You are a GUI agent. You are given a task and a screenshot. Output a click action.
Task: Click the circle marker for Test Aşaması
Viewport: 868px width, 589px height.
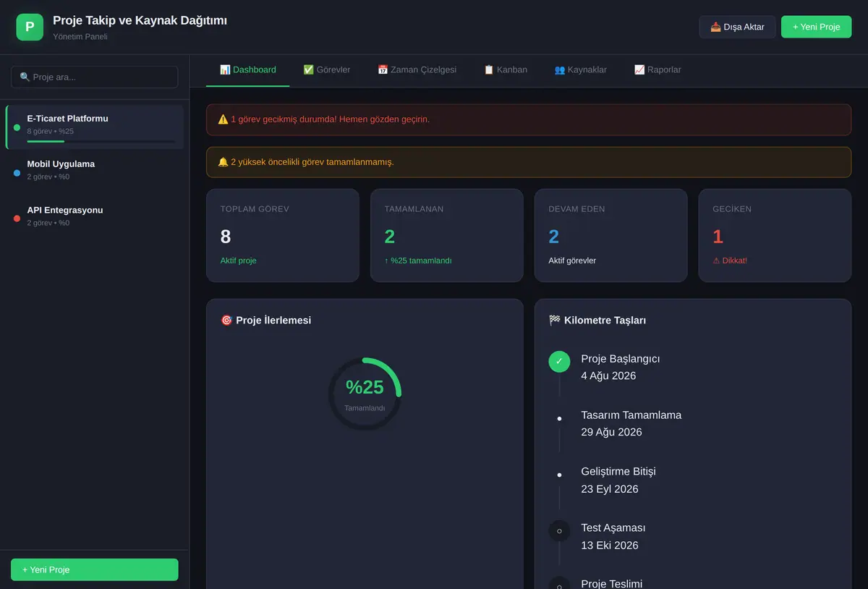(559, 531)
